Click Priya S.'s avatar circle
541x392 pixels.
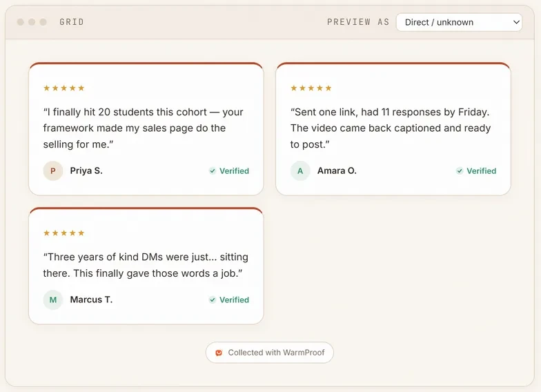point(52,171)
